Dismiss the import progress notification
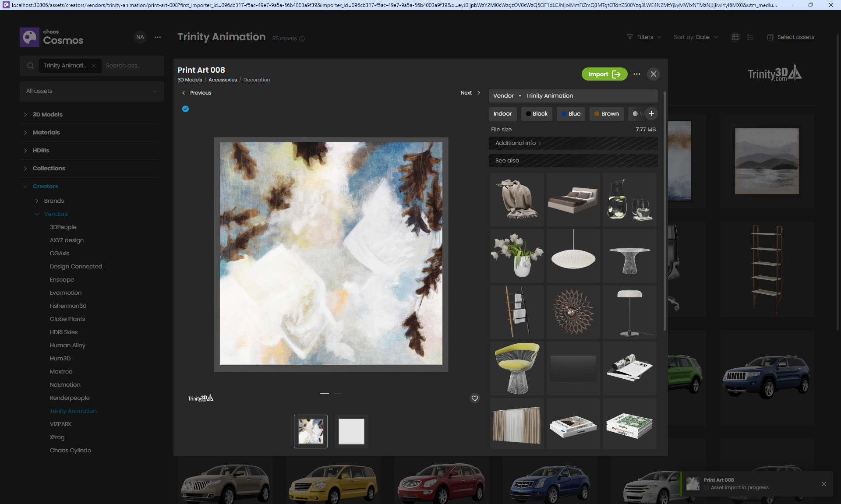The image size is (841, 504). (823, 484)
